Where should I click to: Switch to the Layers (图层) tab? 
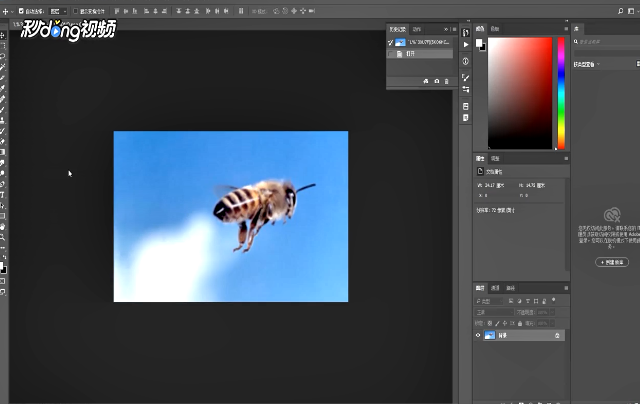480,288
